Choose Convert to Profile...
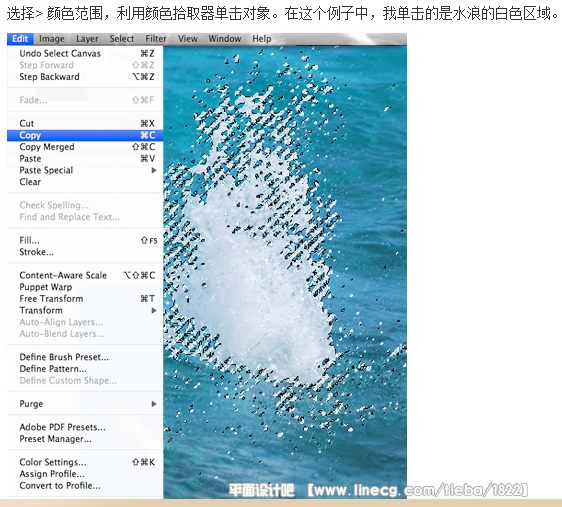This screenshot has width=562, height=507. 85,486
